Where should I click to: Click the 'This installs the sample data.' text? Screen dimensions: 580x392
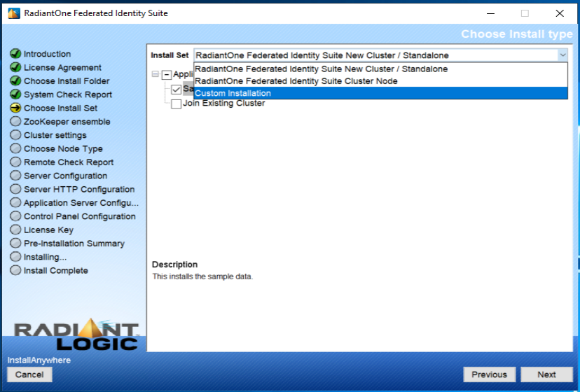tap(202, 276)
